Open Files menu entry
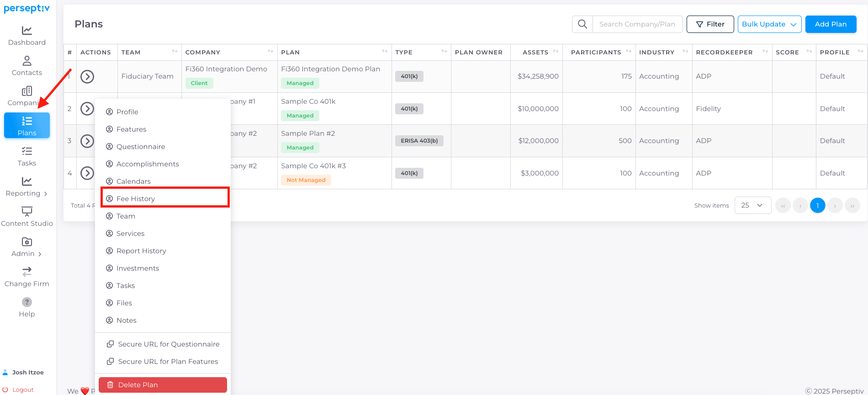Screen dimensions: 868x395 [x=163, y=303]
